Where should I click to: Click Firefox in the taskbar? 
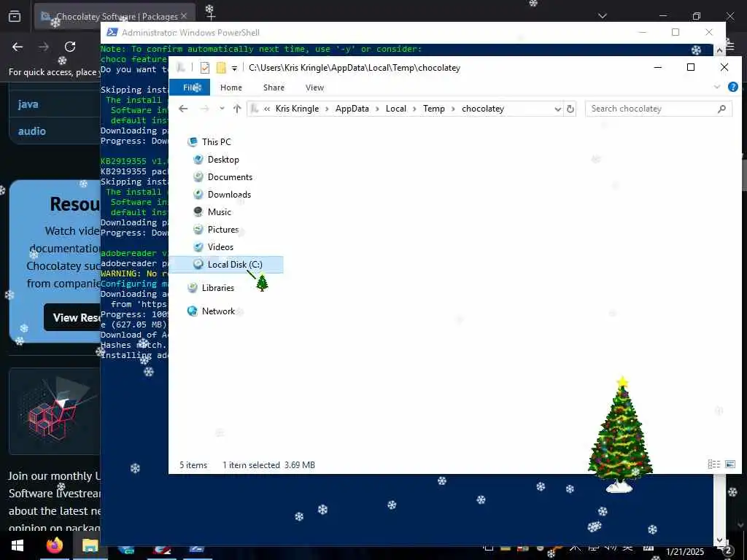click(54, 545)
